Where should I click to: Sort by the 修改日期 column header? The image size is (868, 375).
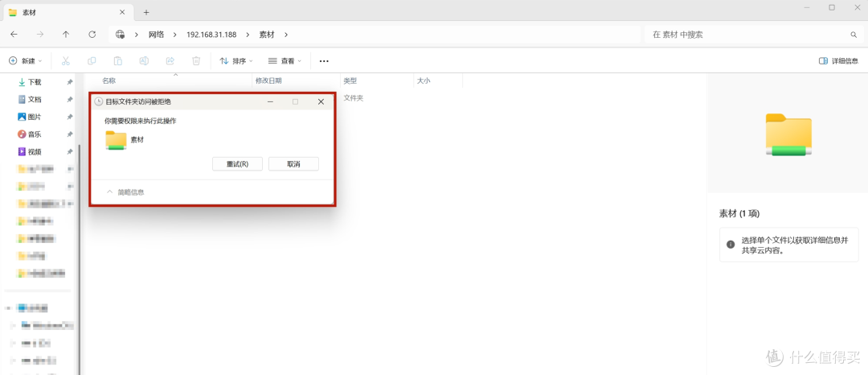268,80
